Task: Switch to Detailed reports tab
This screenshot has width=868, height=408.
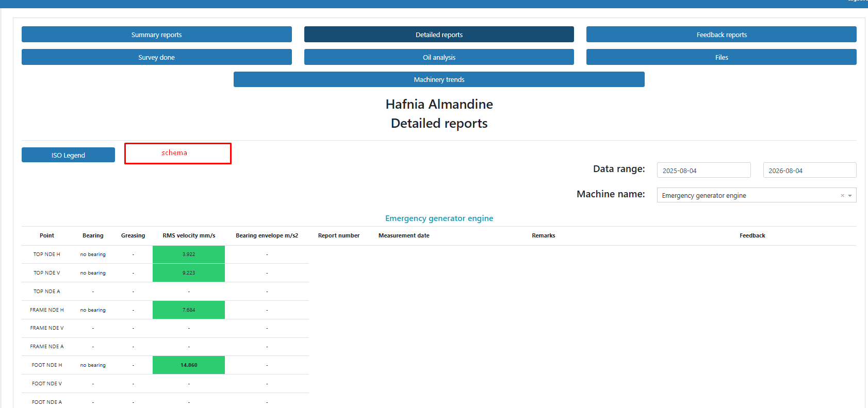Action: (439, 35)
